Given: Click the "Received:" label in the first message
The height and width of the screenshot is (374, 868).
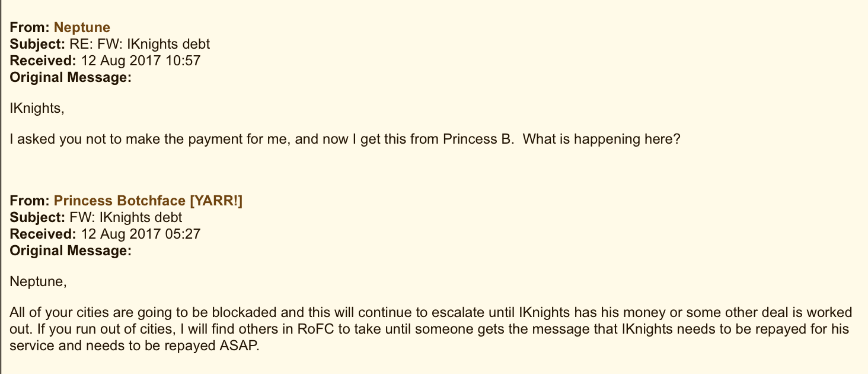Looking at the screenshot, I should (x=43, y=61).
